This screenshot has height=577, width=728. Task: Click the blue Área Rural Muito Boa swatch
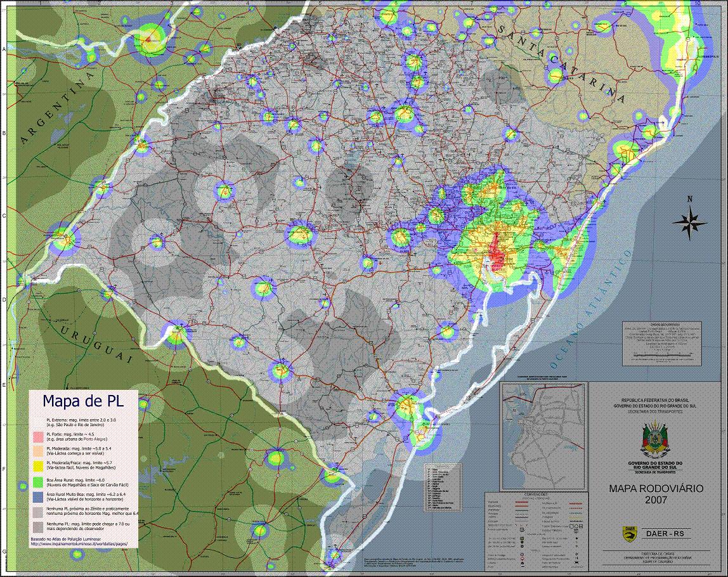tap(38, 496)
